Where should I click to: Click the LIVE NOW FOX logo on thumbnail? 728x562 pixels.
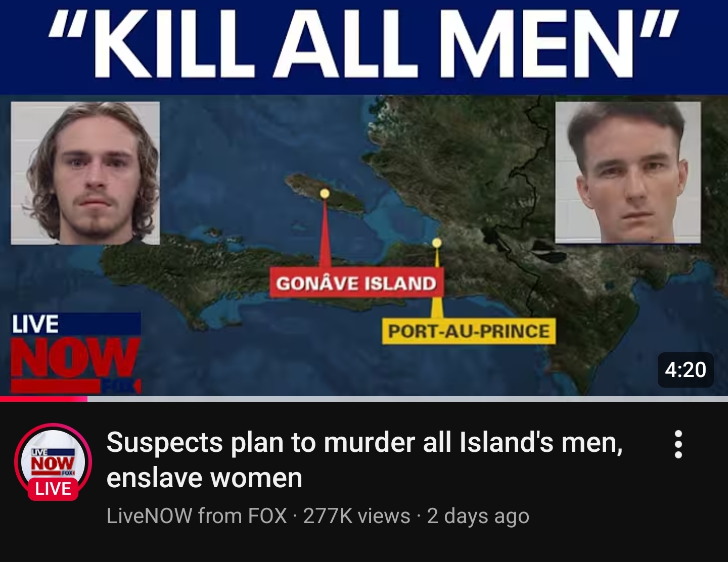point(76,353)
